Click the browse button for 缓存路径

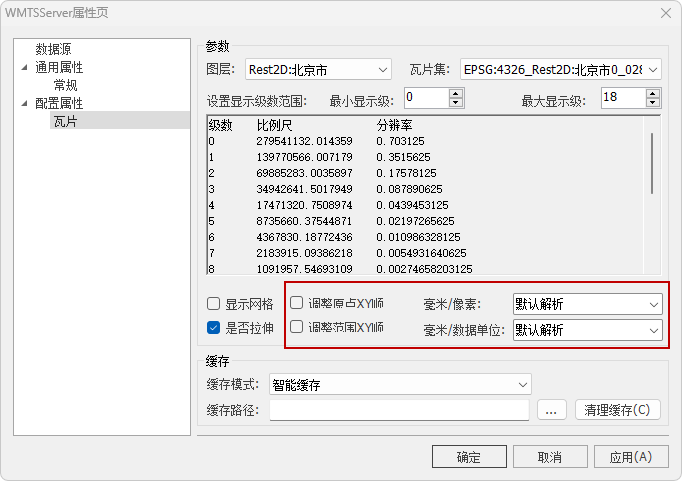click(552, 410)
